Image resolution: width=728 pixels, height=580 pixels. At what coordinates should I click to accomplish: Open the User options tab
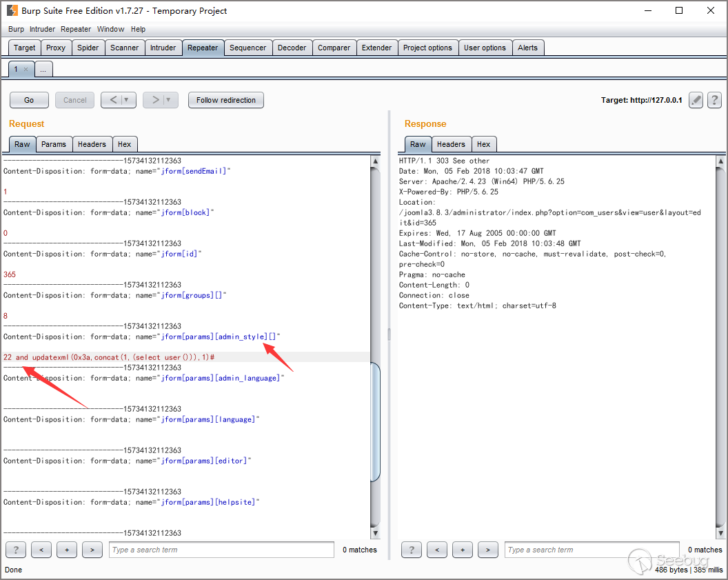(485, 48)
